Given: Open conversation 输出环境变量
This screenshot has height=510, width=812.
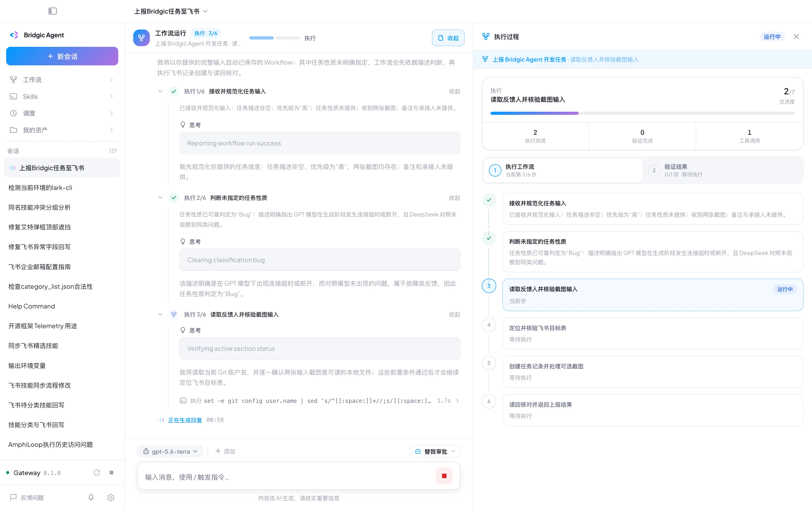Looking at the screenshot, I should (x=62, y=366).
